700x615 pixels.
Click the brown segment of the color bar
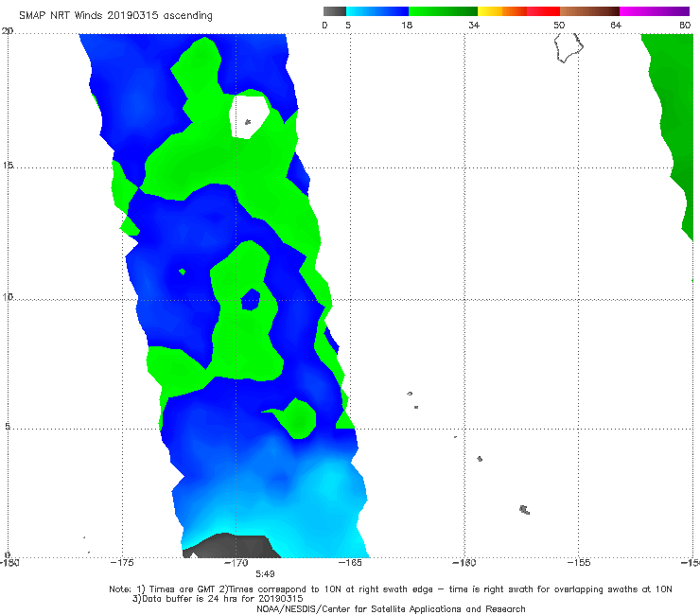click(x=589, y=11)
